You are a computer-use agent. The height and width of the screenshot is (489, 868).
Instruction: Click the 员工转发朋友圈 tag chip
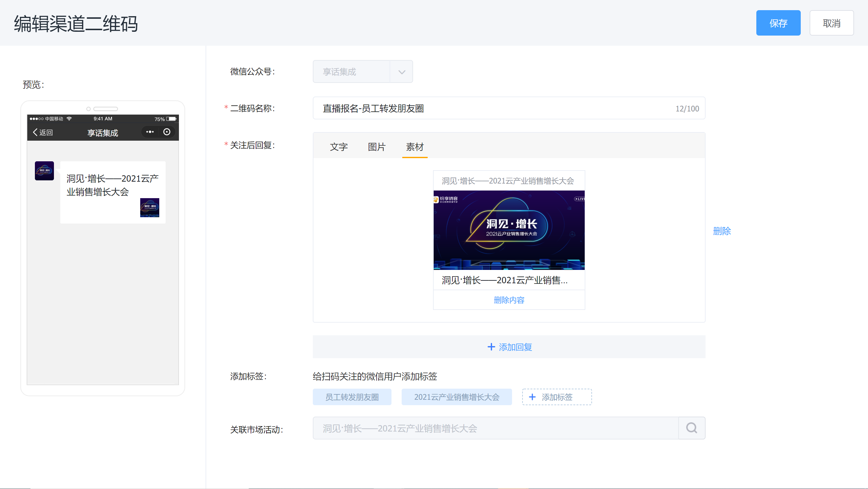point(352,397)
